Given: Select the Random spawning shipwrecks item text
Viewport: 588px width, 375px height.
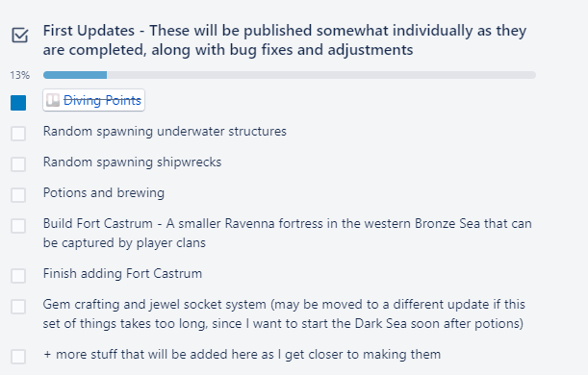Looking at the screenshot, I should tap(133, 162).
